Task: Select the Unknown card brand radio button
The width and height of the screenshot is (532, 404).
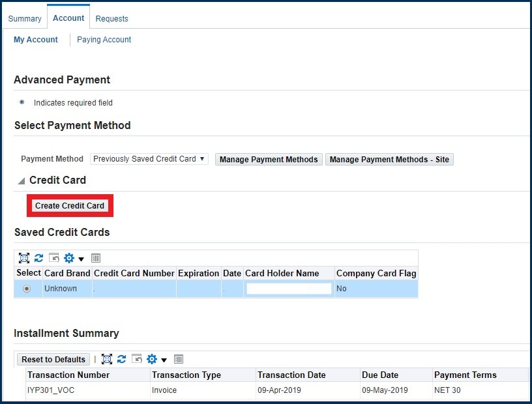Action: point(27,289)
